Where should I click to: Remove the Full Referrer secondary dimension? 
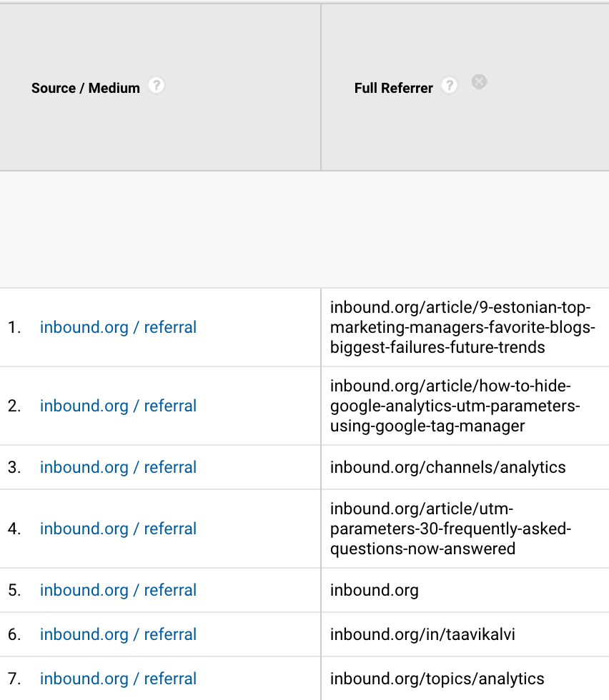click(x=480, y=82)
